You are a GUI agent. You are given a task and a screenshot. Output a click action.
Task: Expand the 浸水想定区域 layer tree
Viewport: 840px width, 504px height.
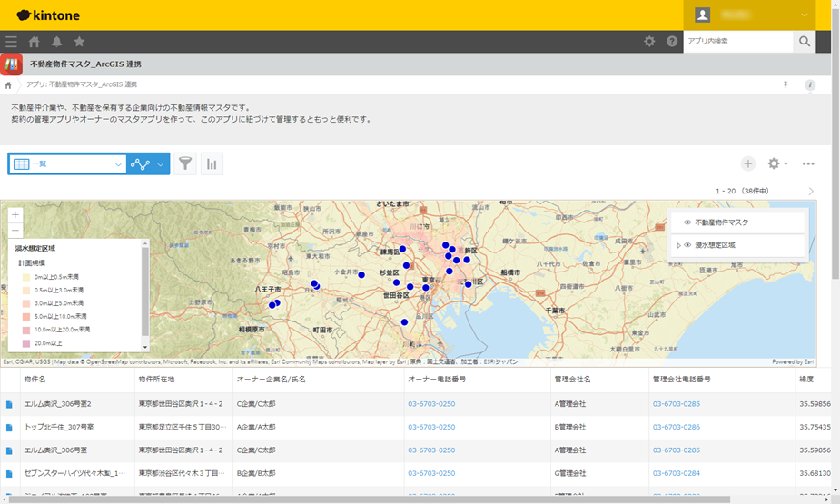pos(678,245)
